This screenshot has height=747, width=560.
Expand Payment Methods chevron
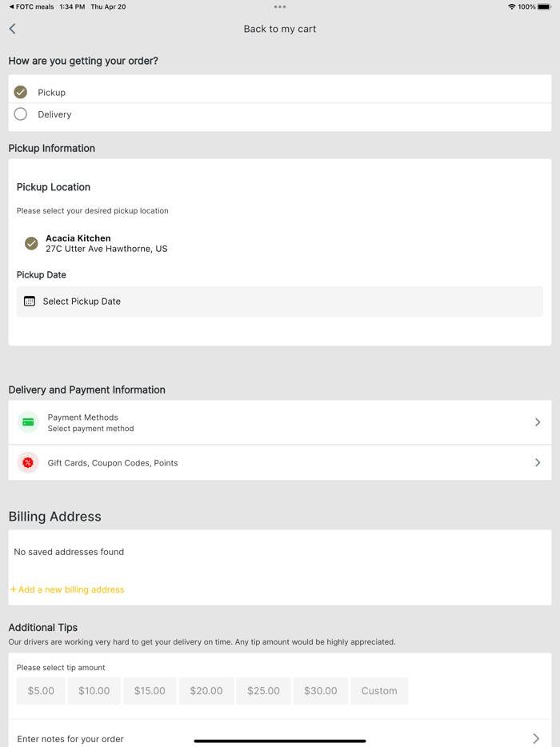(x=538, y=422)
